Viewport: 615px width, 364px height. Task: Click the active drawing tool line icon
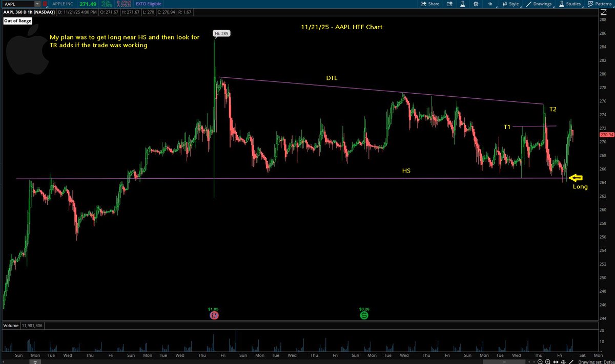571,361
